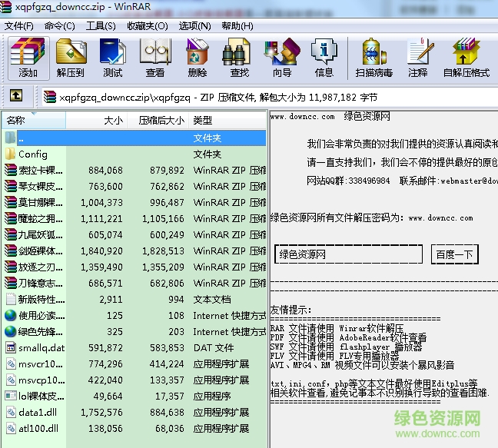498x448 pixels.
Task: Run 扫描病毒 (Virus Scan) tool
Action: pos(373,58)
